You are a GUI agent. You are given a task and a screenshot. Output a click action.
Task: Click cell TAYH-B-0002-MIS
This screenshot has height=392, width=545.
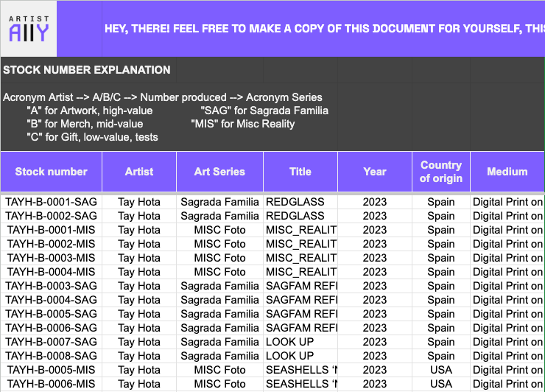tap(51, 244)
